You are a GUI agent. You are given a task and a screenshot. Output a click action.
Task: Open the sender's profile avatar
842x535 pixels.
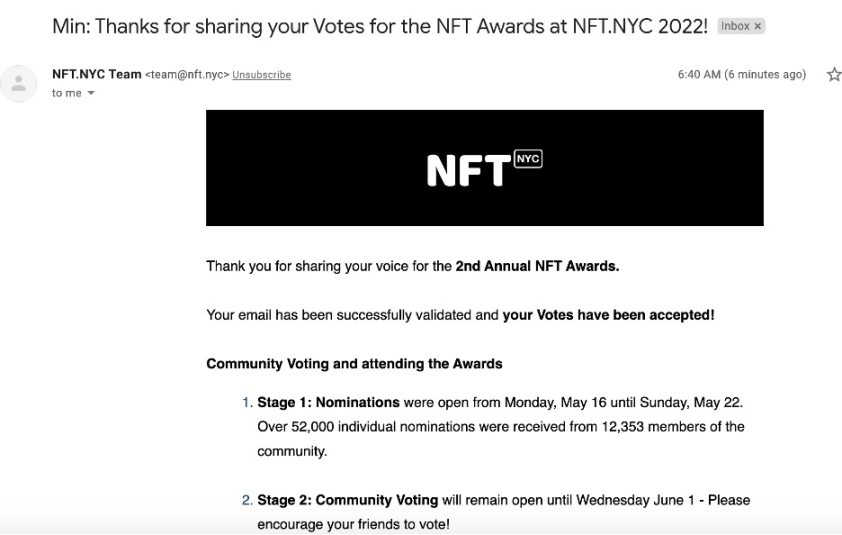pyautogui.click(x=17, y=83)
